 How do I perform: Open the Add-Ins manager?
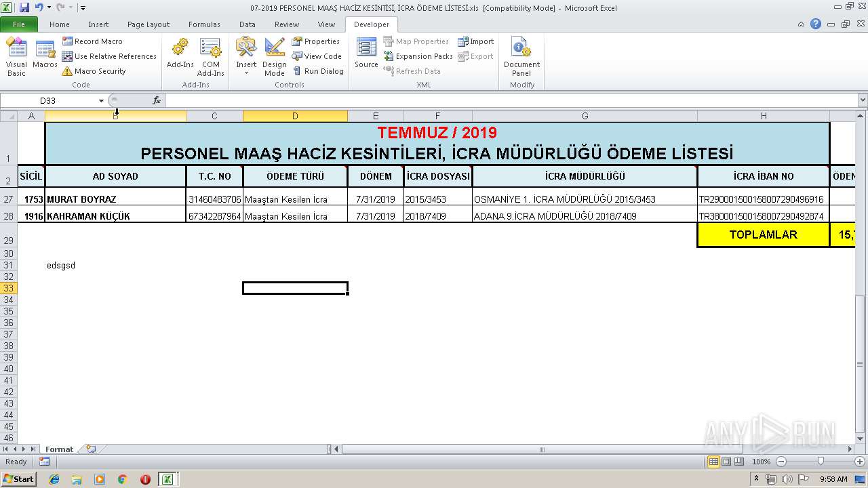(180, 54)
